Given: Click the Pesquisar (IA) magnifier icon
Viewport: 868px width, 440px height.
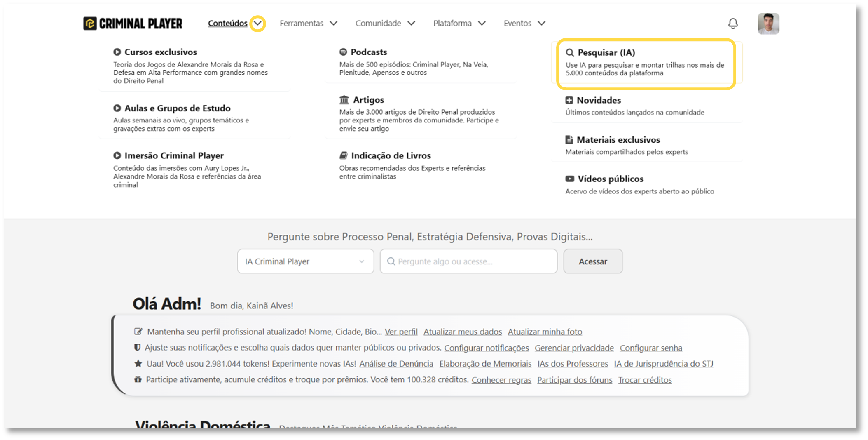Looking at the screenshot, I should click(x=570, y=53).
